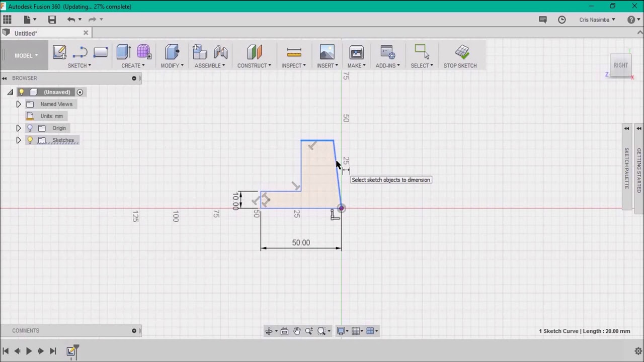Open the timeline settings gear
Image resolution: width=644 pixels, height=362 pixels.
pos(638,351)
